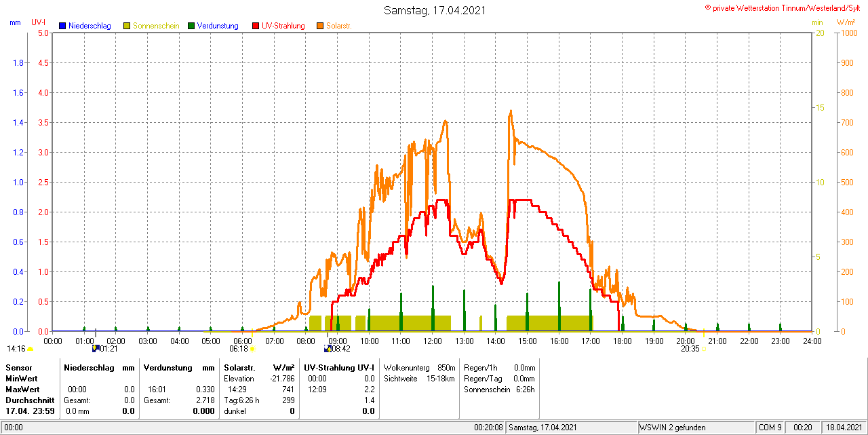The width and height of the screenshot is (868, 435).
Task: Click the UV max value 2.2
Action: [x=370, y=390]
